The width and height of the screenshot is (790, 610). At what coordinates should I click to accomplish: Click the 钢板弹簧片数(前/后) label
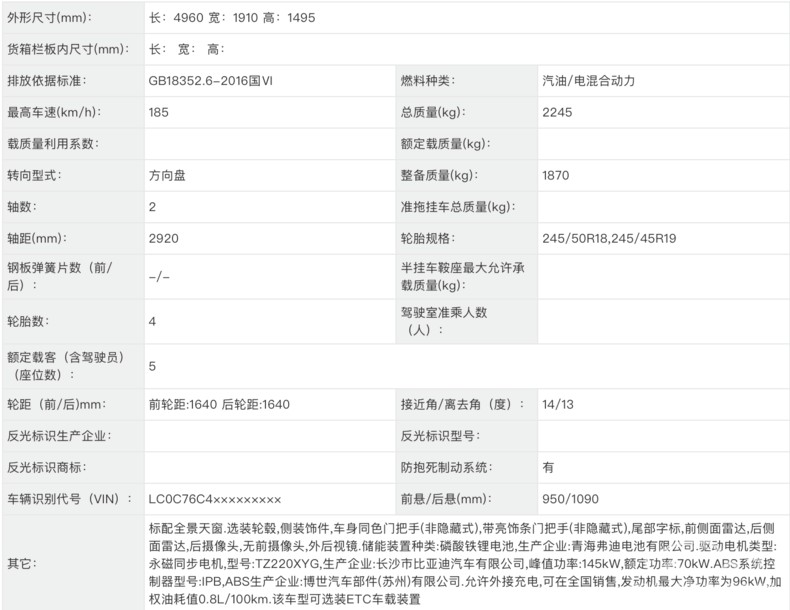coord(59,276)
